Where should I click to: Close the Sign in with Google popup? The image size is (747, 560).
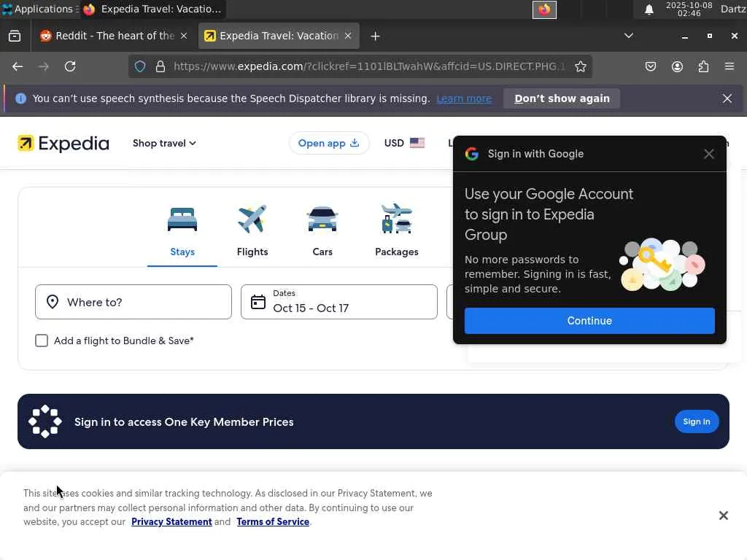tap(709, 154)
